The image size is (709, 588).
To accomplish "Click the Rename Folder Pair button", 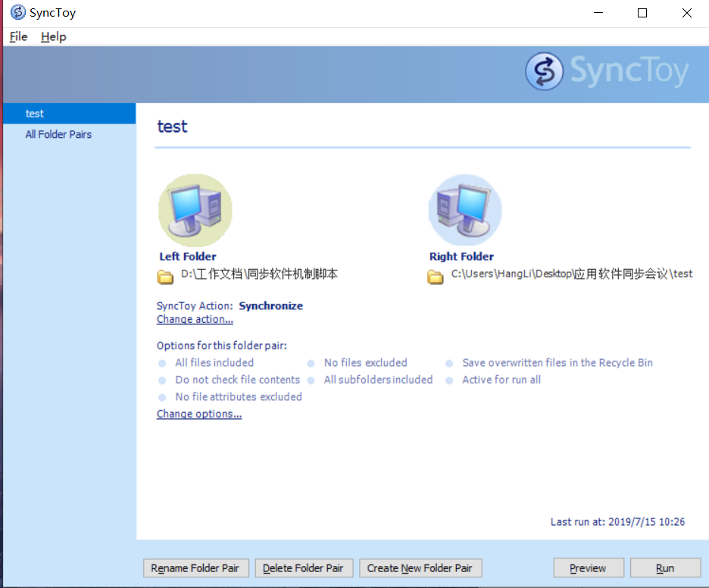I will [x=195, y=568].
